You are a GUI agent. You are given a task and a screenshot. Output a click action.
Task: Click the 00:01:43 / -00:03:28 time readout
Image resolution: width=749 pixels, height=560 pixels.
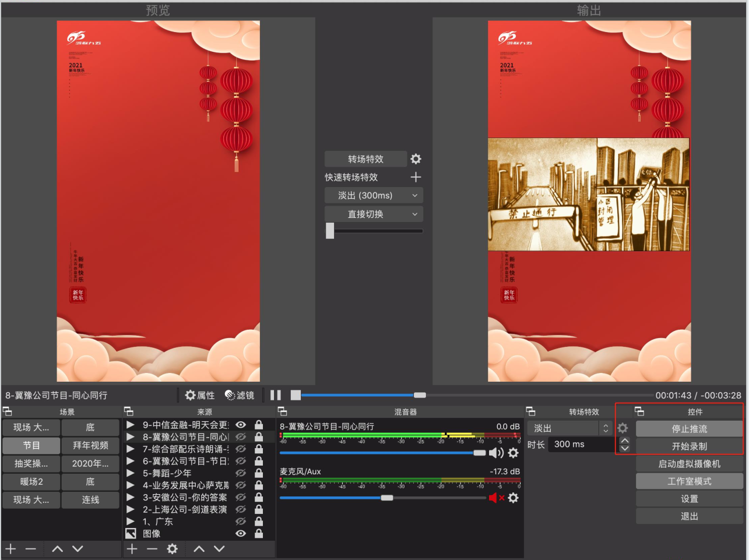click(x=698, y=395)
